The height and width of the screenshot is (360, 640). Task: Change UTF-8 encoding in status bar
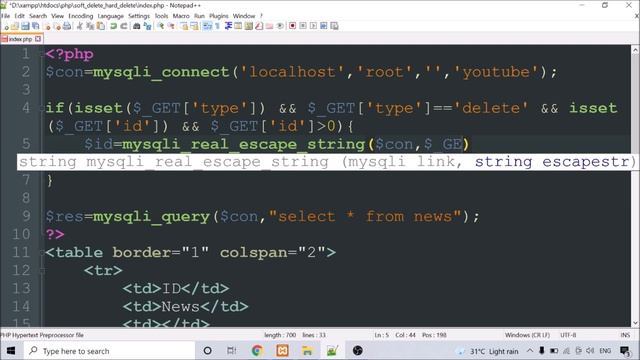click(568, 335)
